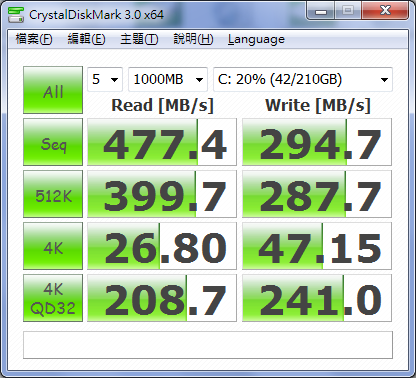
Task: Expand the C: 20% drive selection dropdown
Action: [x=303, y=79]
